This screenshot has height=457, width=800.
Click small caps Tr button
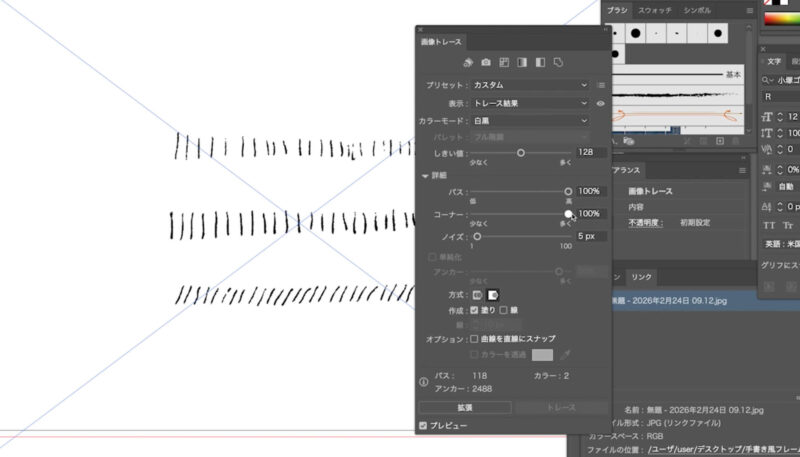tap(788, 225)
